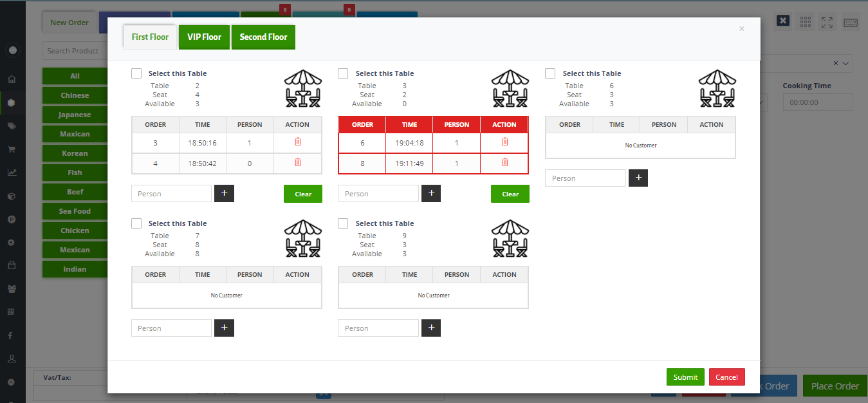Click trash icon for order 6

coord(504,142)
